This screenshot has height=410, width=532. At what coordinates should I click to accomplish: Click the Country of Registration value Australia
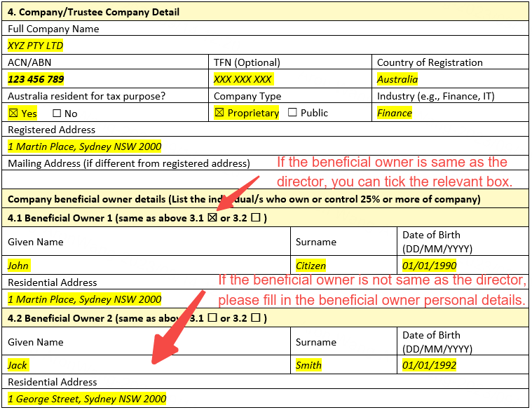[397, 79]
